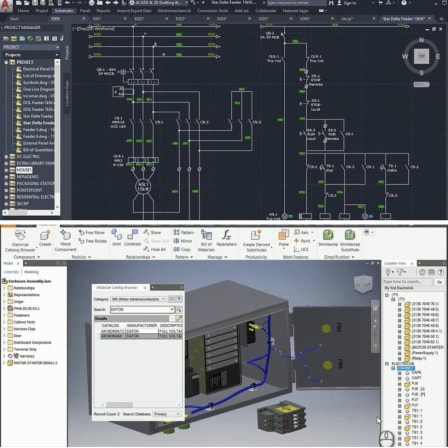Screen dimensions: 448x448
Task: Click the AutoCAD application logo button
Action: click(6, 5)
